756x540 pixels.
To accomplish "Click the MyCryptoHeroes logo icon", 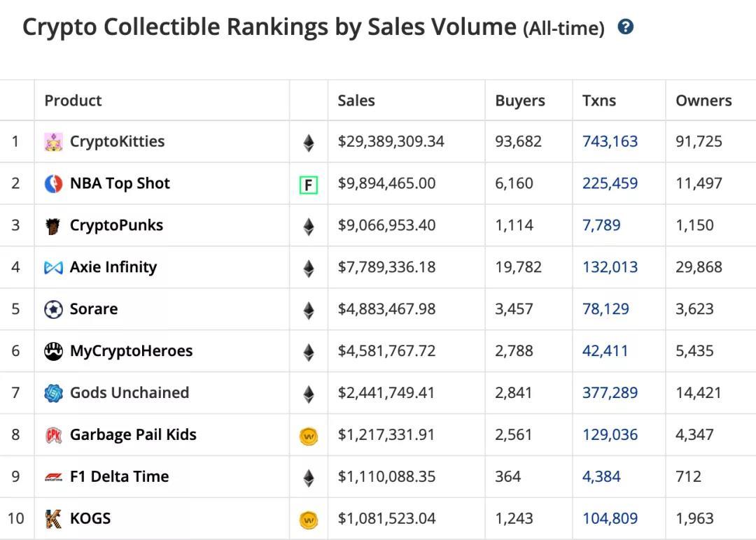I will pos(53,351).
